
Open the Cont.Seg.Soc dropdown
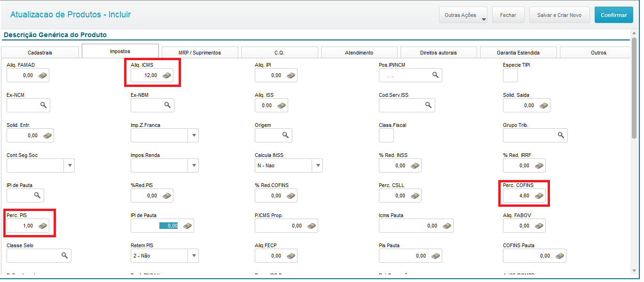pos(69,165)
